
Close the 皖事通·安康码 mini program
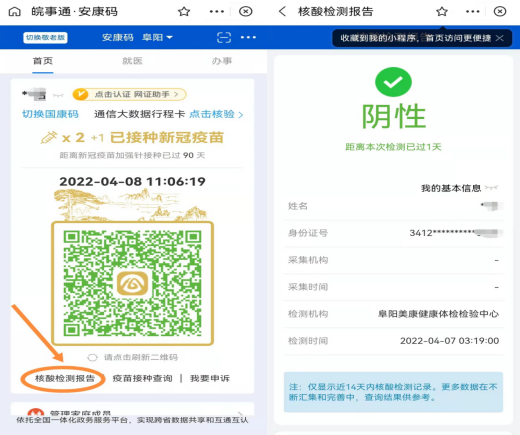tap(246, 12)
